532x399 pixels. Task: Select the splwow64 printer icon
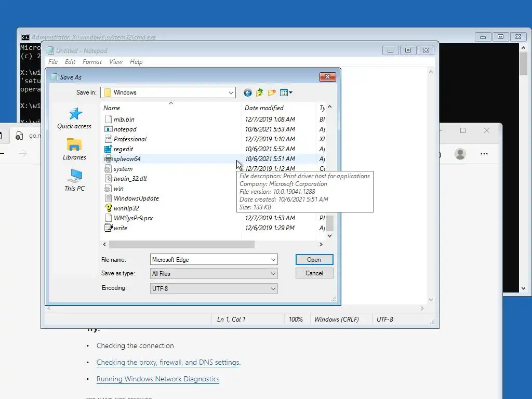click(108, 158)
